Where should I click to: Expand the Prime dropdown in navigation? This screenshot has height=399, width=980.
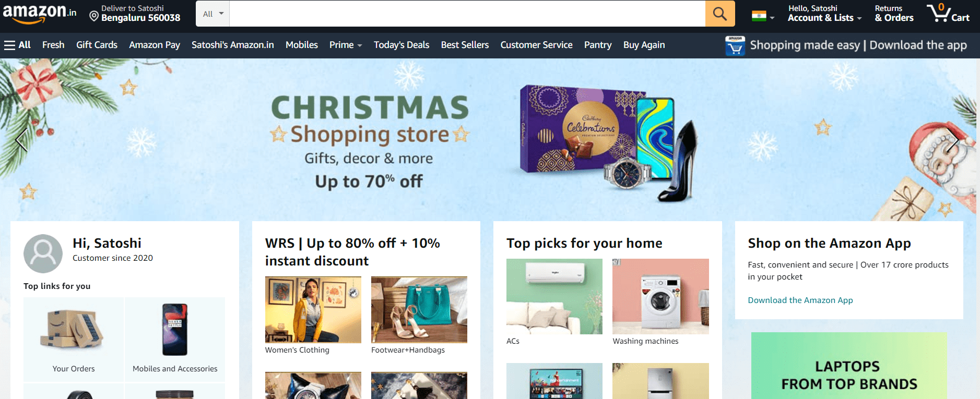[x=346, y=45]
